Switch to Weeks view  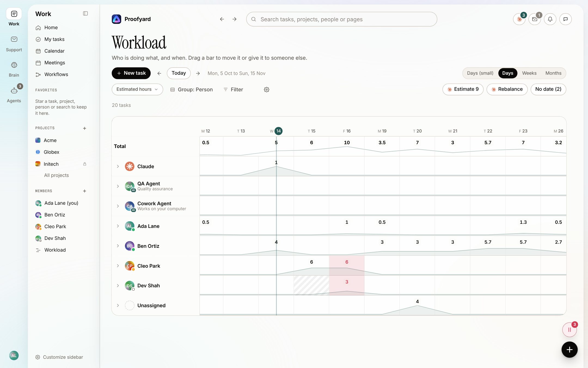coord(529,73)
